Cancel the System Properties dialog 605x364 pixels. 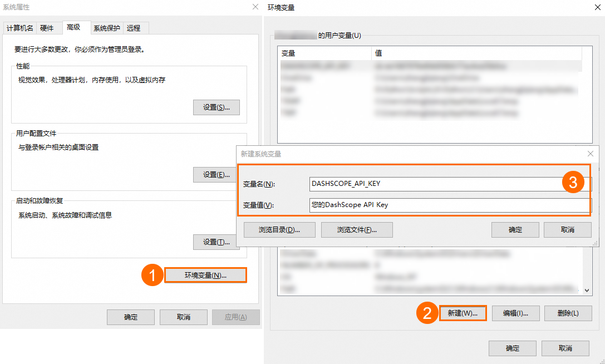point(184,317)
